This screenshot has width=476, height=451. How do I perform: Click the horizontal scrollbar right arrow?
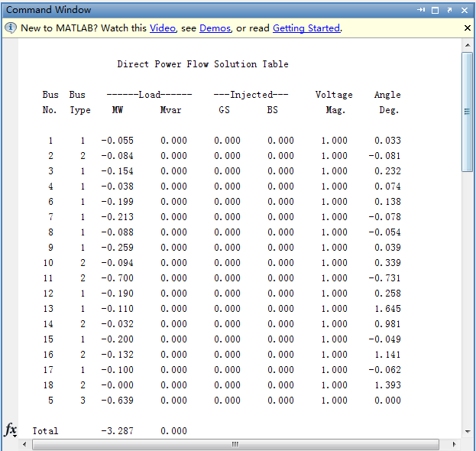[454, 445]
